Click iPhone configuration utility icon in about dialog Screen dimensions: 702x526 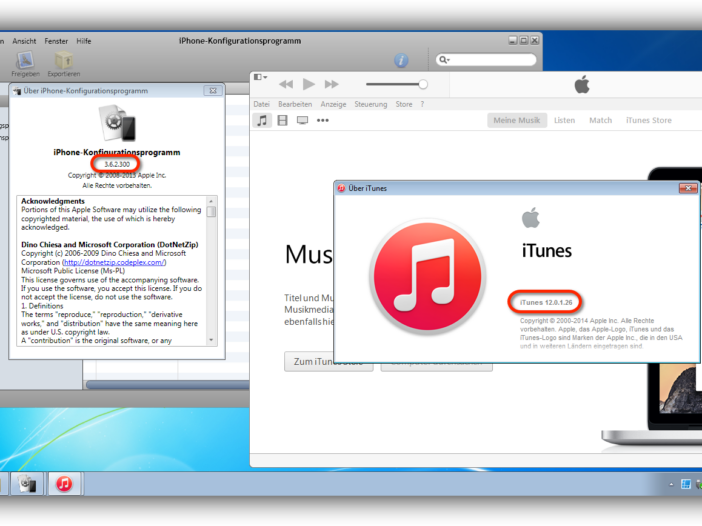[x=117, y=123]
